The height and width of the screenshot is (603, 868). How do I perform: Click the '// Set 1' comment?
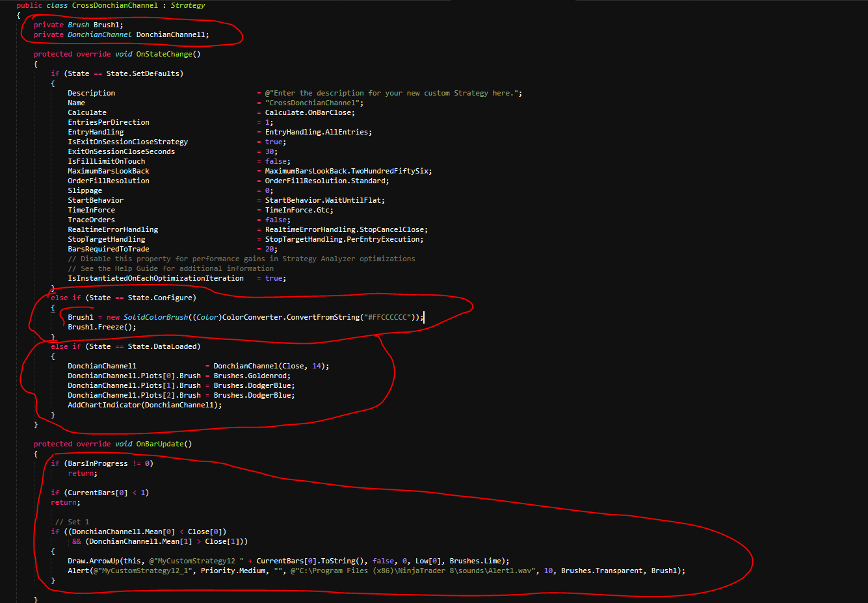(72, 522)
